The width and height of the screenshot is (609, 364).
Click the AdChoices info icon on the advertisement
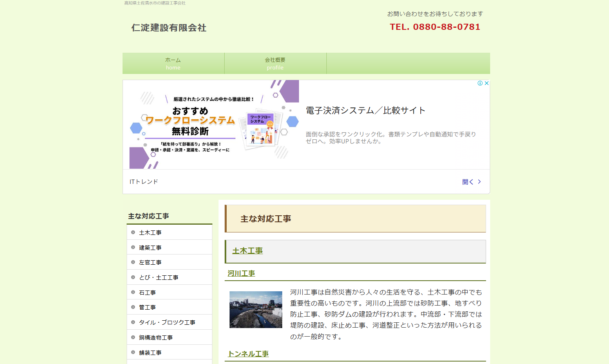(x=480, y=83)
